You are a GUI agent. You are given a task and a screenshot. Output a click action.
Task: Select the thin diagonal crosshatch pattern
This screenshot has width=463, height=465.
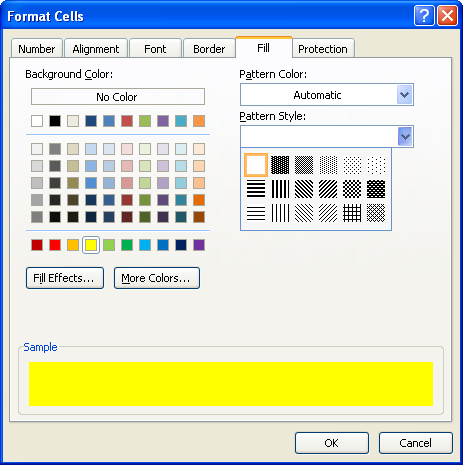coord(376,213)
